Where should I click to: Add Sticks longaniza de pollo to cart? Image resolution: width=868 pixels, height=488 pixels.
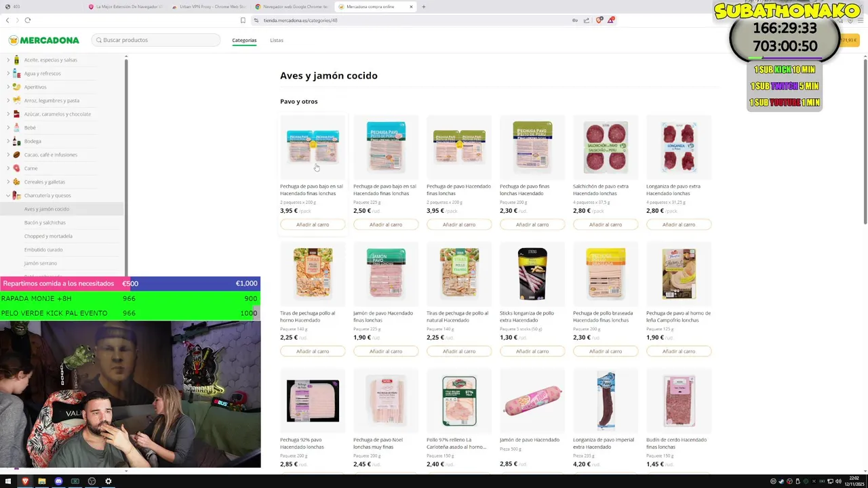click(532, 351)
